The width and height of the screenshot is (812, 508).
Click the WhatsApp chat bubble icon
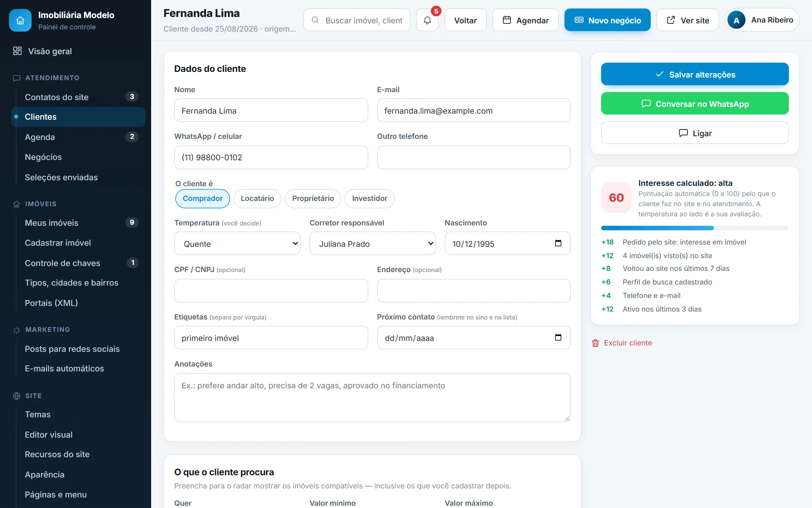646,103
